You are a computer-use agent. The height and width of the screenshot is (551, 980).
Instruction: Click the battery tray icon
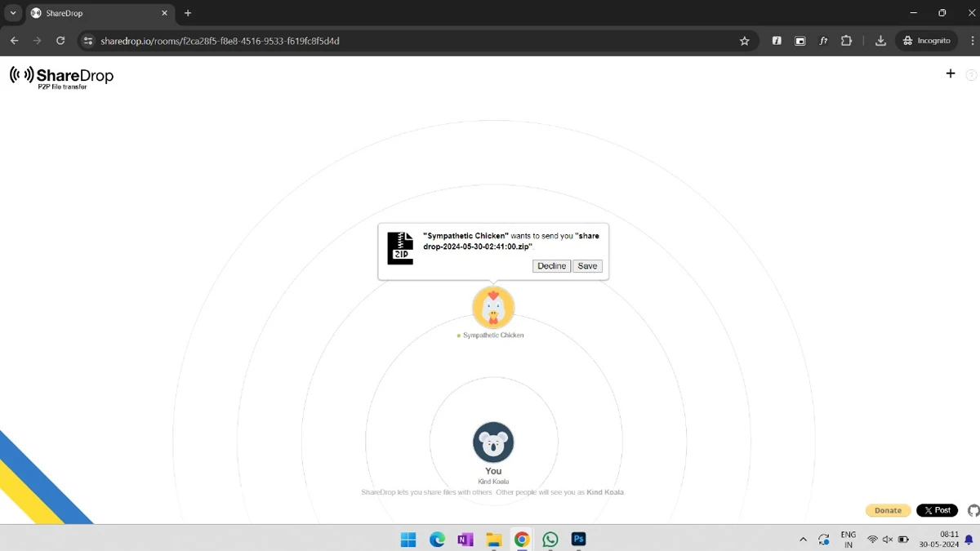point(903,540)
